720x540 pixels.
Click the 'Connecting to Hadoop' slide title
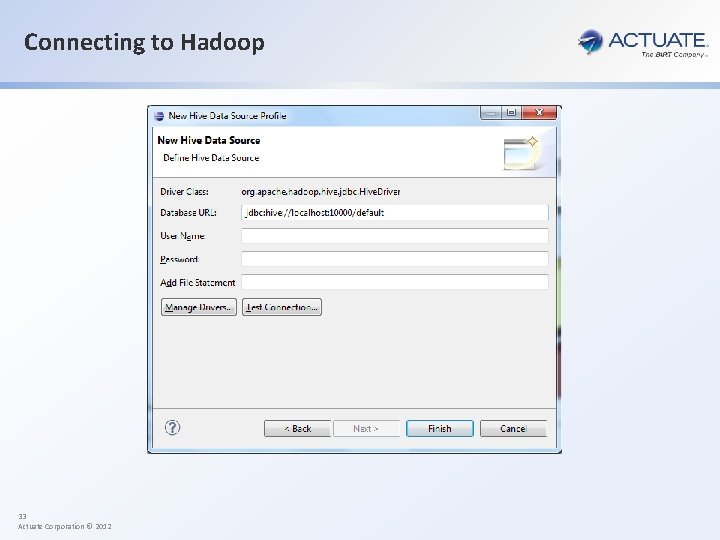(144, 42)
